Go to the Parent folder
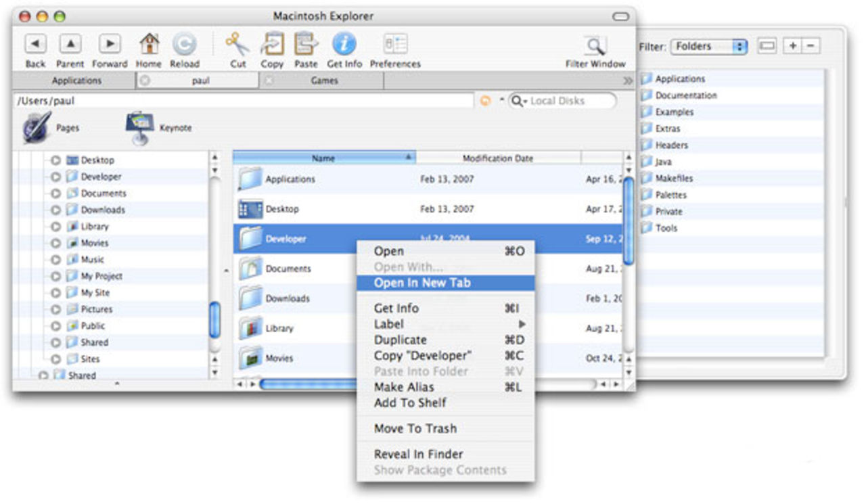The image size is (866, 504). (x=70, y=45)
